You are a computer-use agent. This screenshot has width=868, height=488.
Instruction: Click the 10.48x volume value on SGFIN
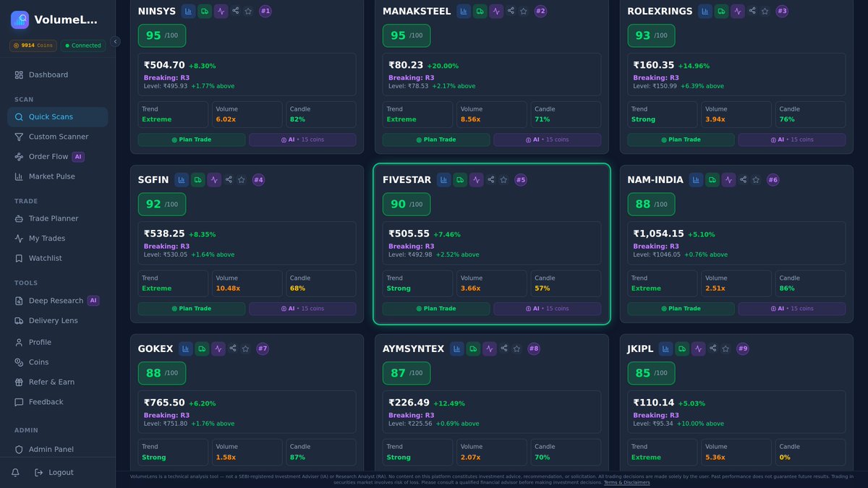227,288
